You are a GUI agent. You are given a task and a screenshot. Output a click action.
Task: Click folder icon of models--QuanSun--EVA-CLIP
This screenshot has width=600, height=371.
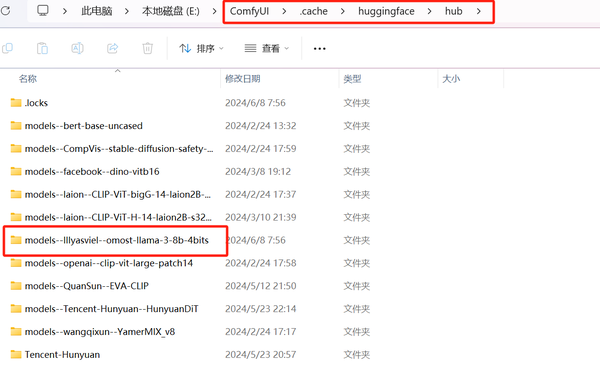click(16, 286)
